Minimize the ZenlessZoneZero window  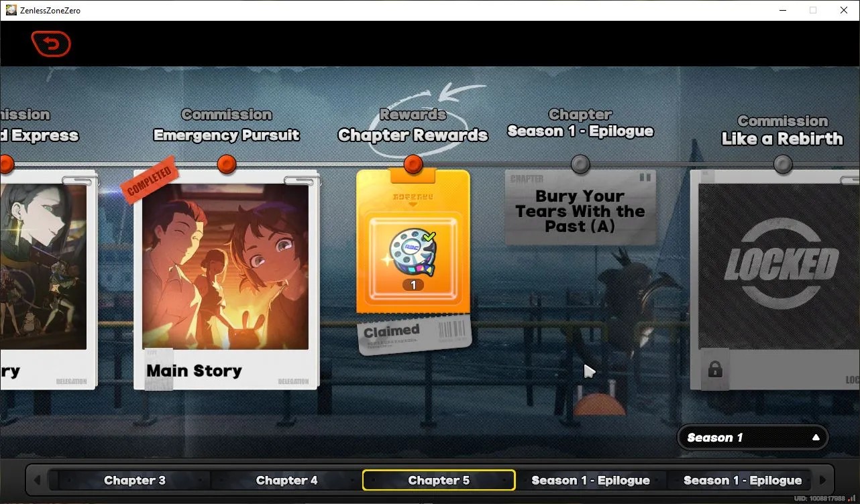782,10
